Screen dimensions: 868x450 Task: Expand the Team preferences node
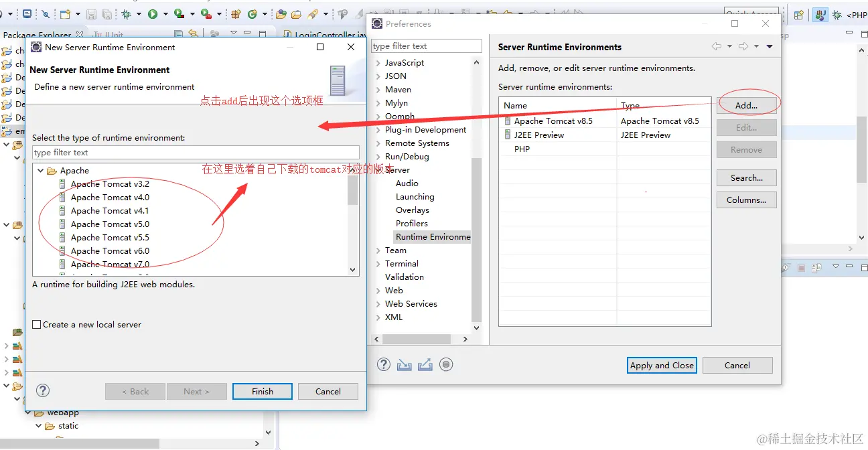click(378, 250)
